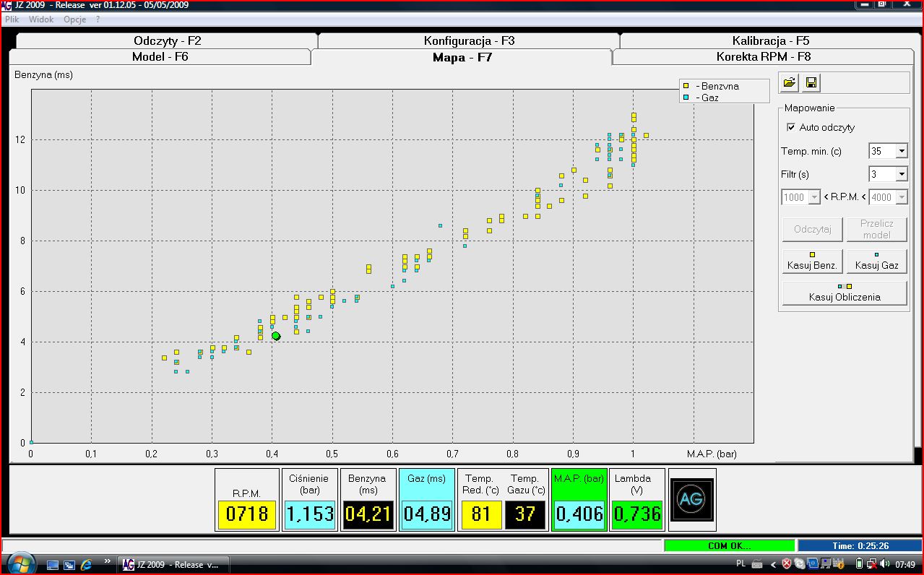The height and width of the screenshot is (575, 924).
Task: Click the Odczytaj button
Action: [813, 230]
